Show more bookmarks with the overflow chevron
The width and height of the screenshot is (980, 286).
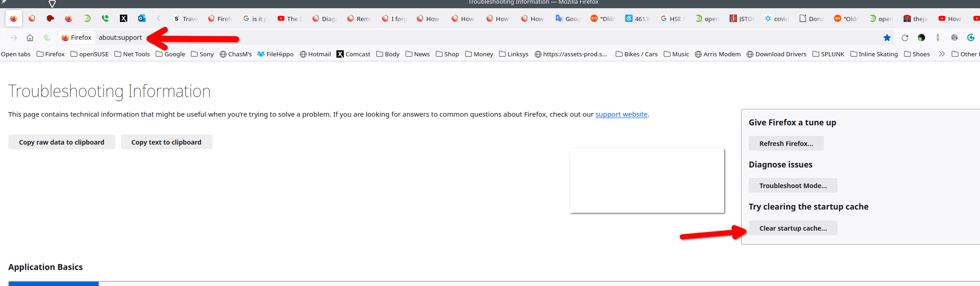pos(942,54)
